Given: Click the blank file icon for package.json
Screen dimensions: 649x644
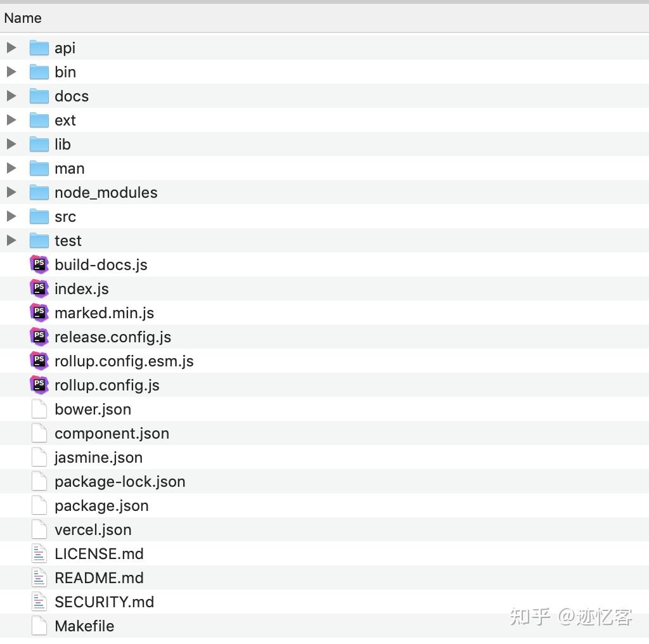Looking at the screenshot, I should coord(39,505).
